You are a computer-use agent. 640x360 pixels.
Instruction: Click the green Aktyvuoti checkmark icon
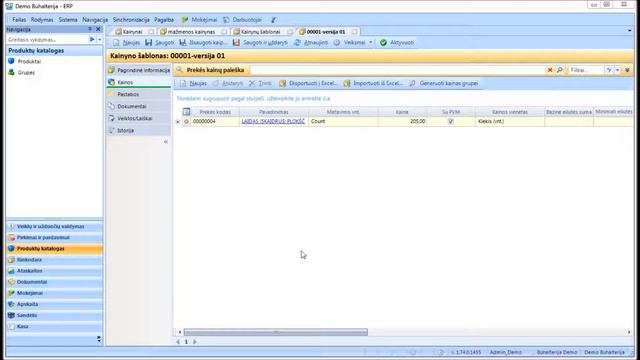(383, 42)
